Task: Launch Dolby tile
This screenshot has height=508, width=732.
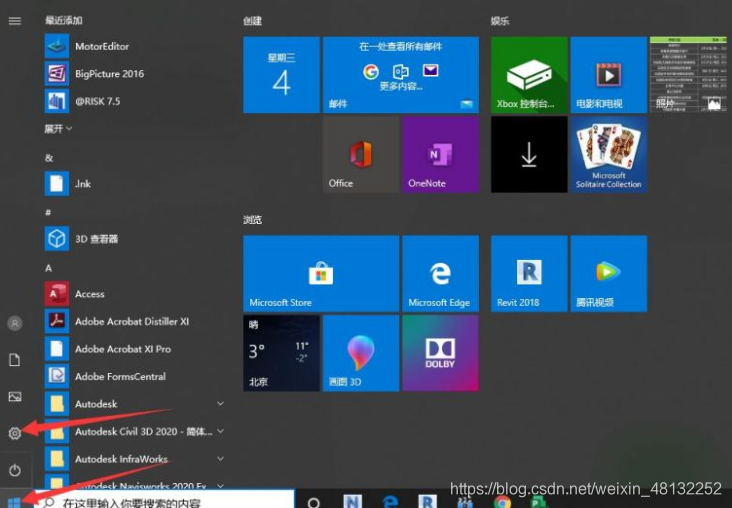Action: point(439,353)
